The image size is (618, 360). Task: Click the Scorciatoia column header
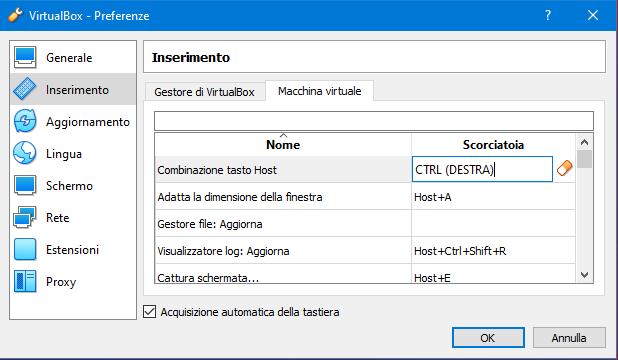[493, 145]
